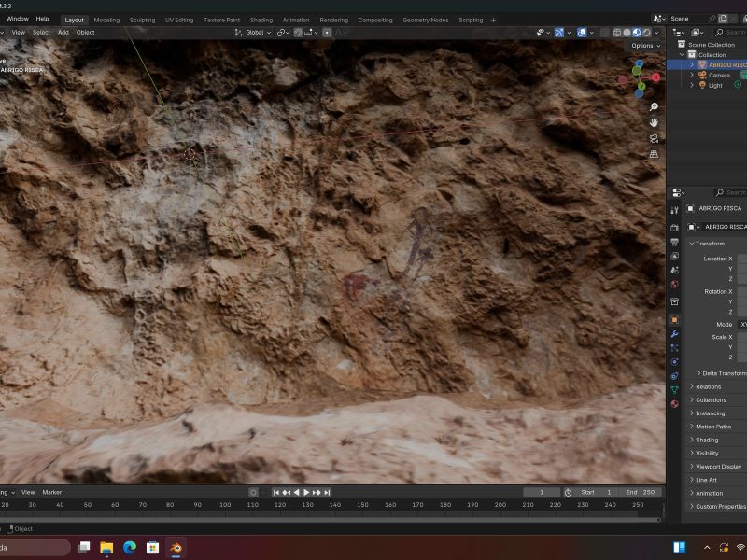Image resolution: width=747 pixels, height=560 pixels.
Task: Open File Explorer from the taskbar
Action: 106,548
